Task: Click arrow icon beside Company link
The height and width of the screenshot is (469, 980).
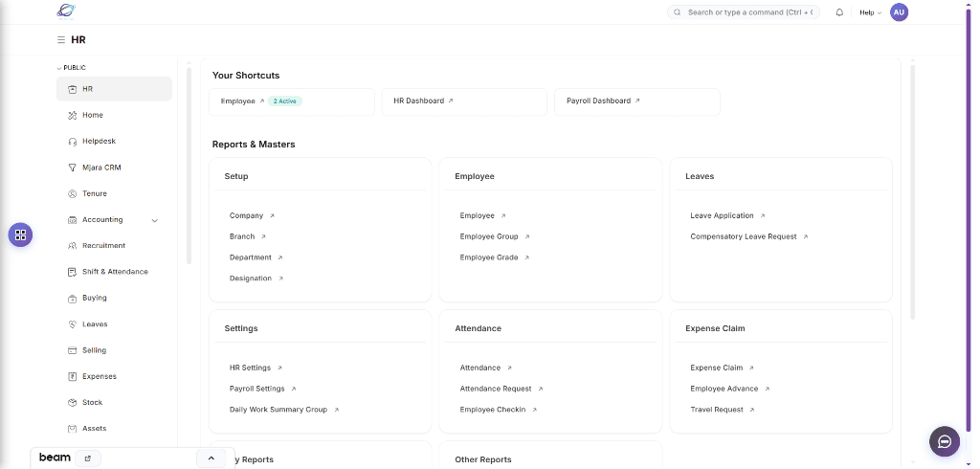Action: 272,215
